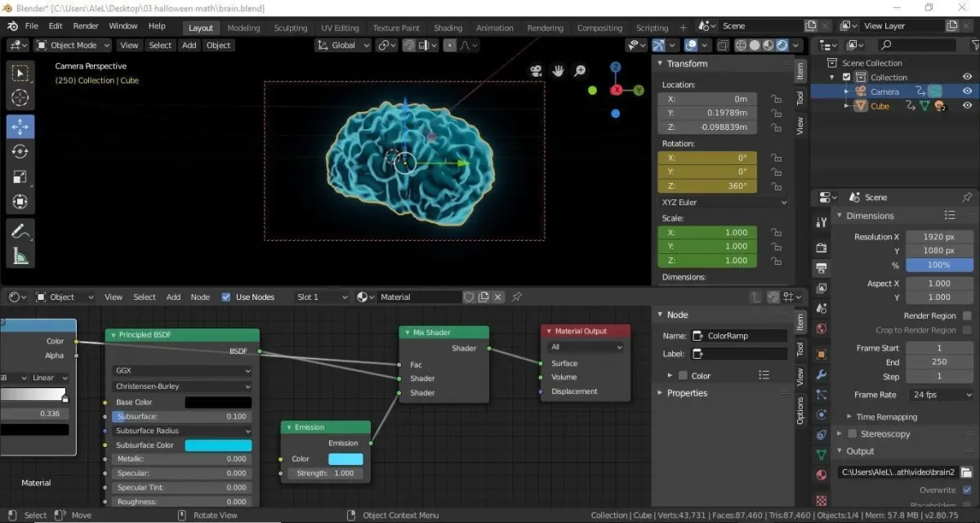The image size is (980, 523).
Task: Open the Tool properties tab (wrench-screwdriver icon)
Action: pos(822,223)
